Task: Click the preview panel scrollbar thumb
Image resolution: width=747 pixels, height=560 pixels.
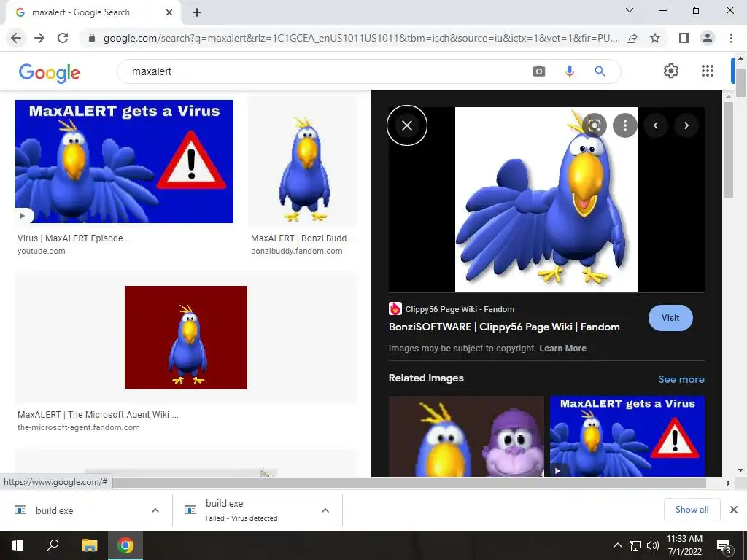Action: 728,149
